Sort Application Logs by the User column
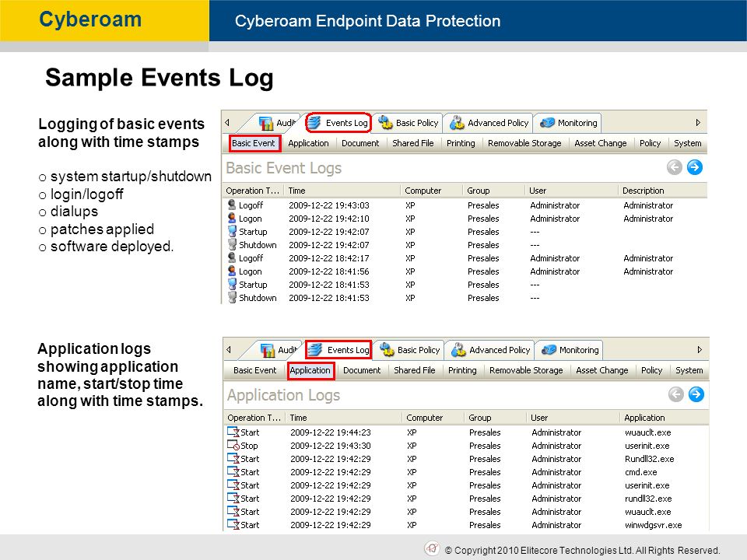This screenshot has width=747, height=560. click(573, 418)
